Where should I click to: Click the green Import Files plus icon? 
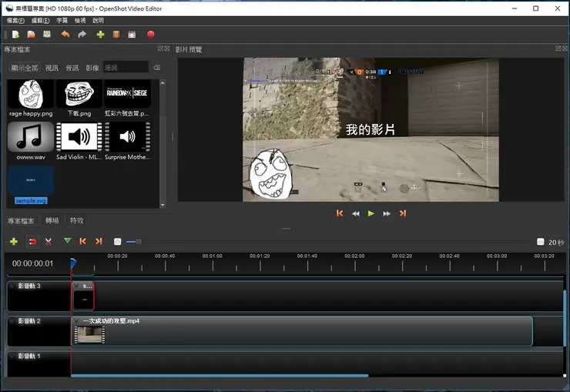coord(100,35)
